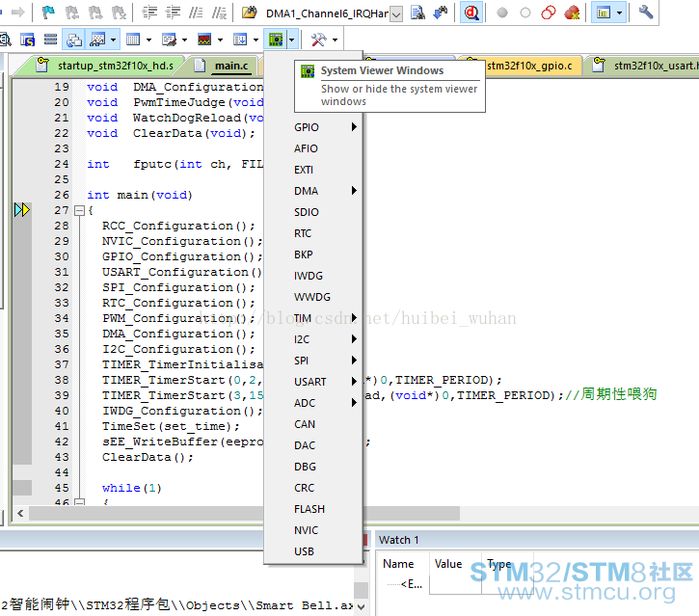This screenshot has height=616, width=699.
Task: Click the navigate forward arrow
Action: pyautogui.click(x=17, y=13)
